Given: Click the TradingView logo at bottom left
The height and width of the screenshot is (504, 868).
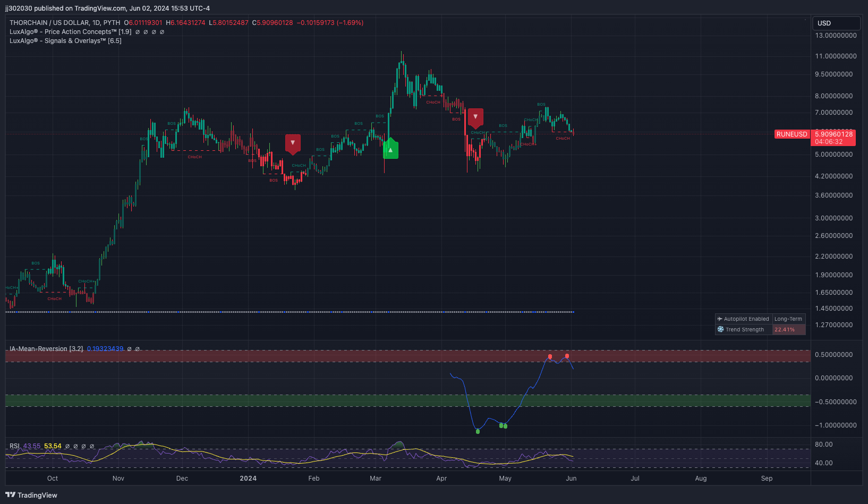Looking at the screenshot, I should pyautogui.click(x=31, y=495).
